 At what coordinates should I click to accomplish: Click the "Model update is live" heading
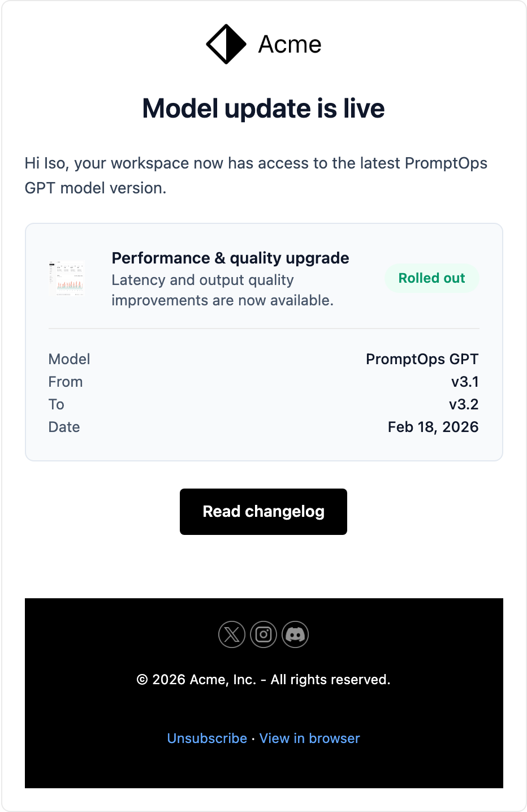263,109
